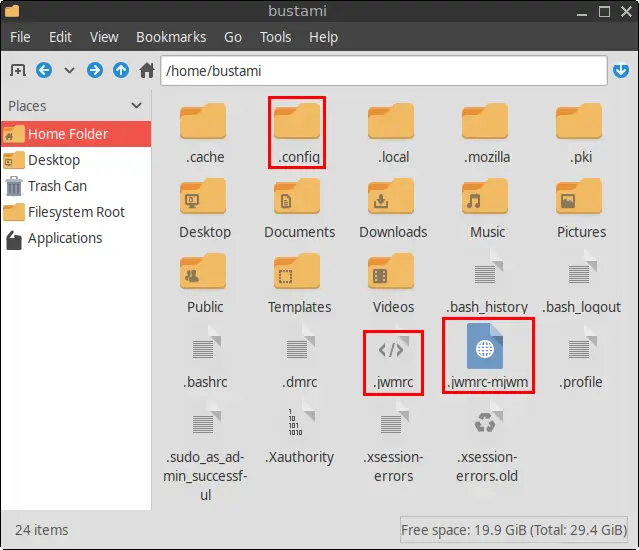Select Desktop in Places sidebar
This screenshot has height=550, width=639.
tap(76, 160)
